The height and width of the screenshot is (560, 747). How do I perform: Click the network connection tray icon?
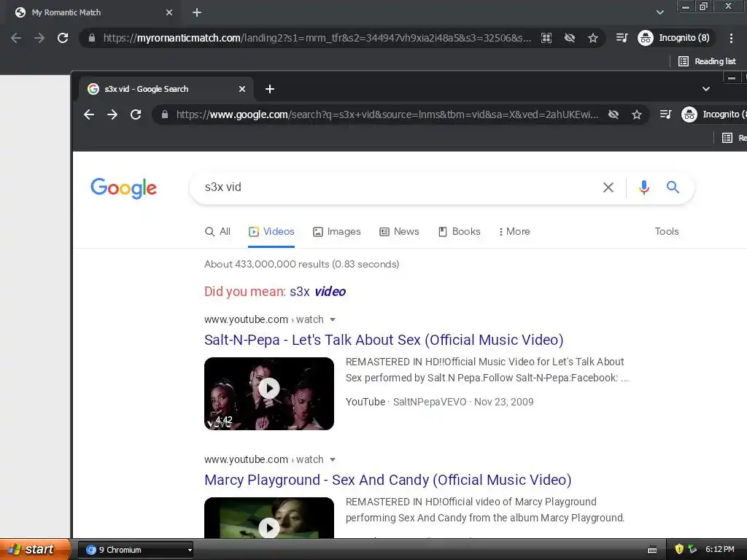[692, 550]
